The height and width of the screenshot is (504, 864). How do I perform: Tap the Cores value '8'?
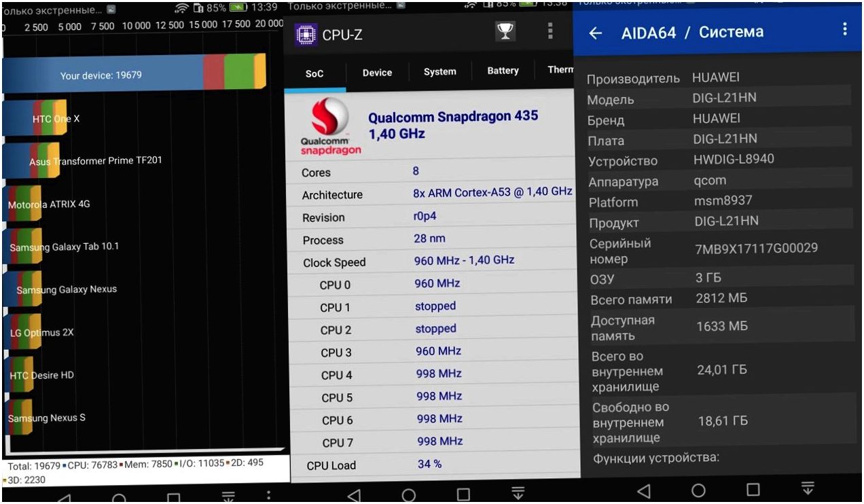tap(416, 171)
